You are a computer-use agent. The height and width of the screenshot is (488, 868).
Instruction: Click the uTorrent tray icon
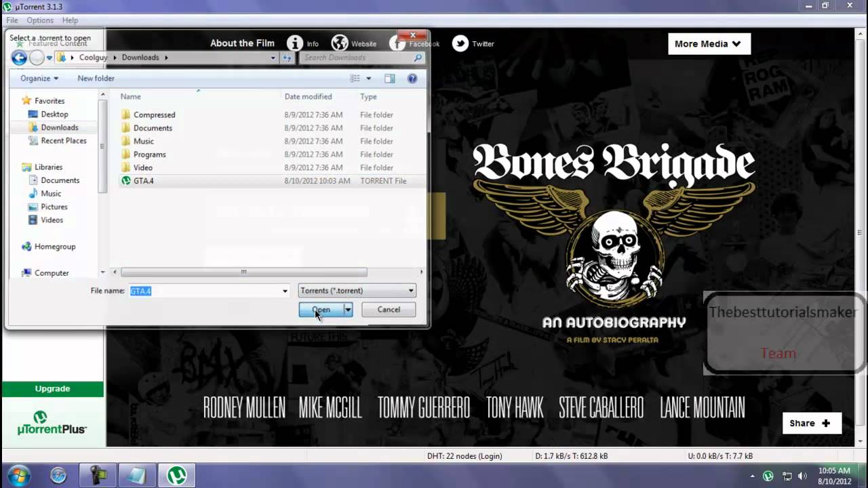[x=768, y=476]
